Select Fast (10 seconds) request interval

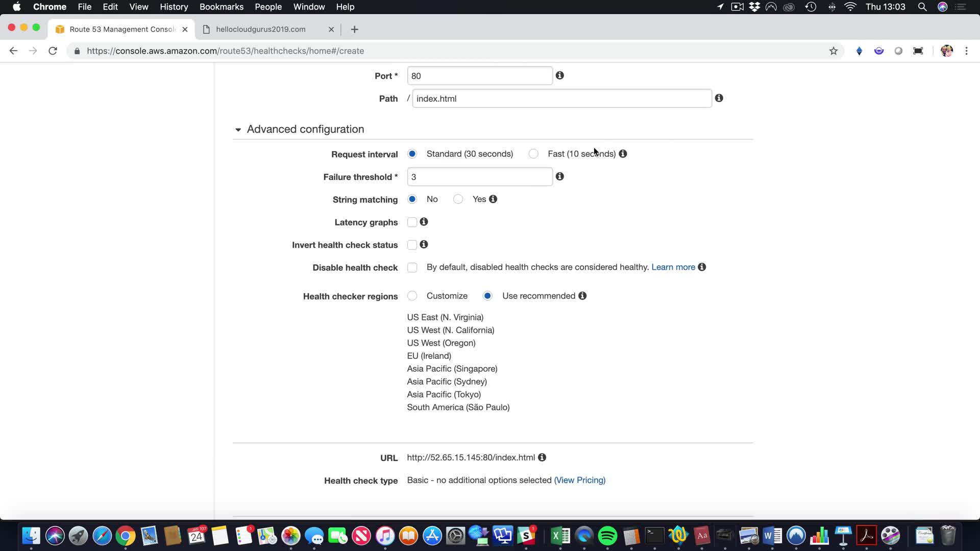533,154
